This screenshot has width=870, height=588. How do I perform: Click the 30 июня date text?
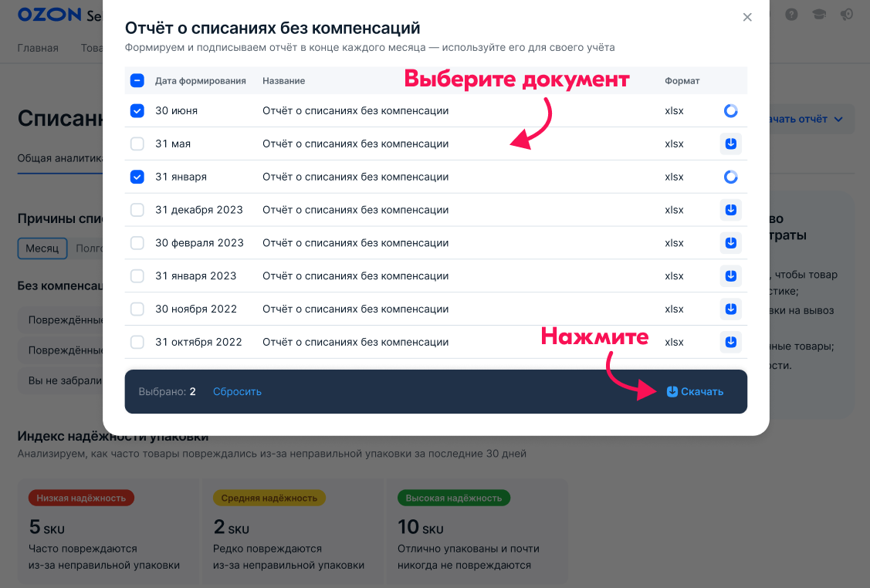pos(177,111)
